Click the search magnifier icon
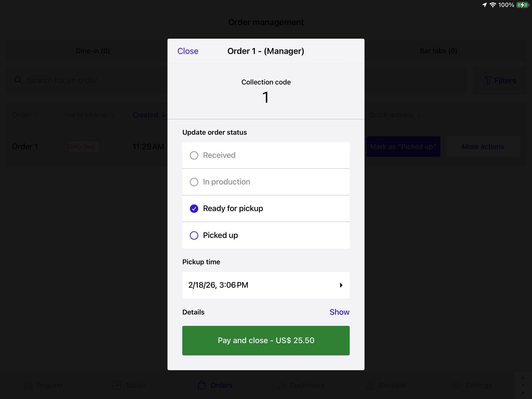Image resolution: width=532 pixels, height=399 pixels. click(x=18, y=80)
